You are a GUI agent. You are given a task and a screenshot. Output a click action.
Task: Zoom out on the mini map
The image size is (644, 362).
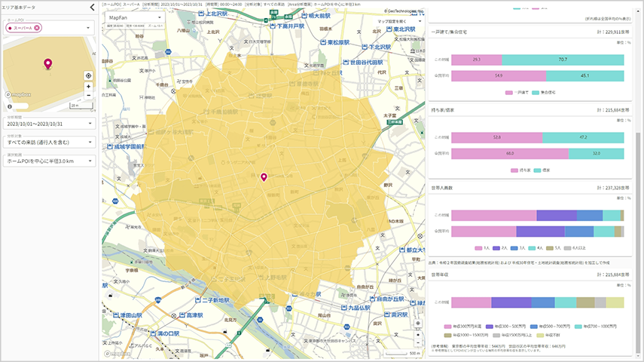(89, 95)
